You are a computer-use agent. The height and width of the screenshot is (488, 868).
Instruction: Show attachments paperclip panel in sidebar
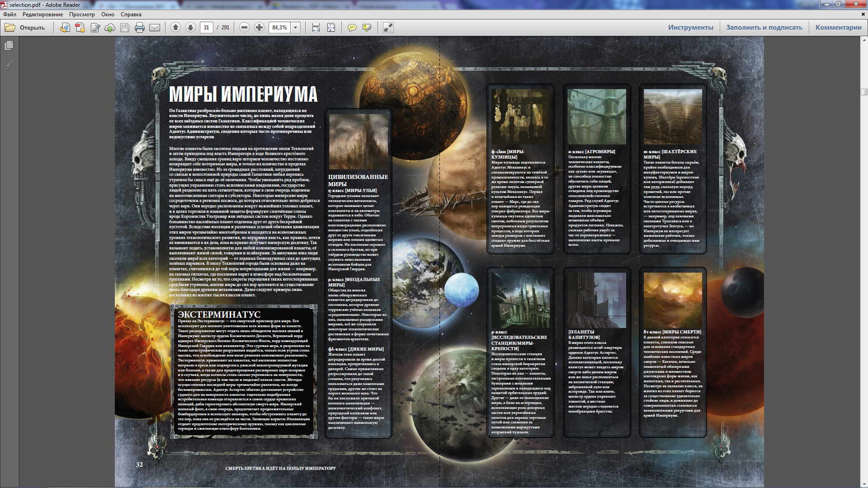9,65
